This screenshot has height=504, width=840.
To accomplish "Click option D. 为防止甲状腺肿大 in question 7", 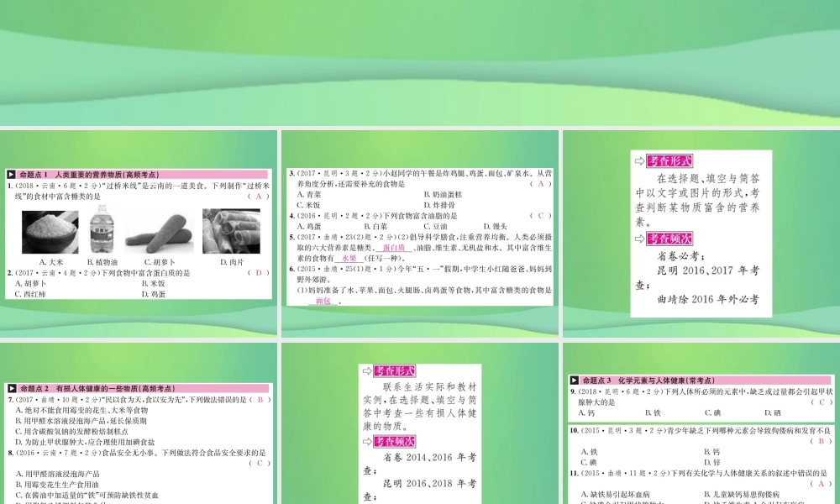I will [85, 442].
